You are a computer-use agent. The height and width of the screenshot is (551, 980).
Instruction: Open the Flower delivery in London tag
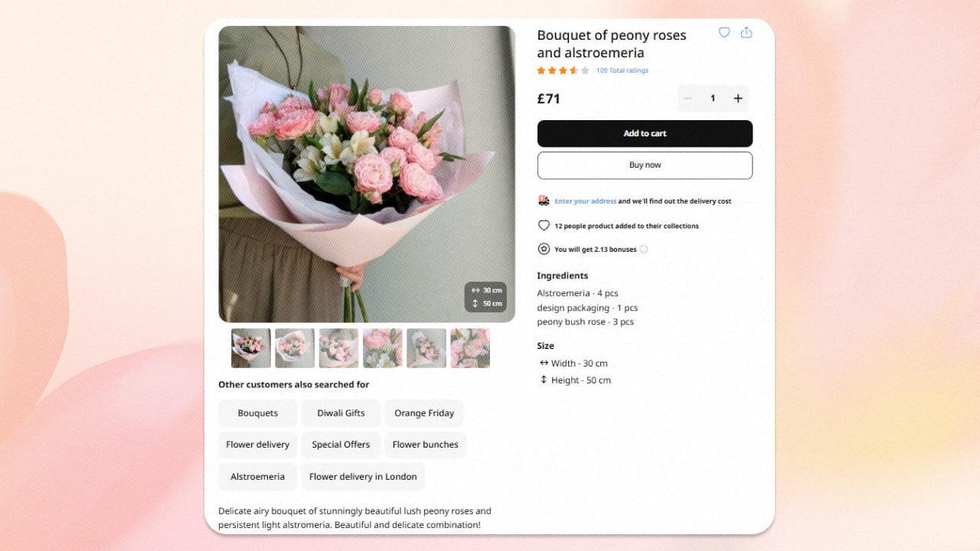(363, 477)
